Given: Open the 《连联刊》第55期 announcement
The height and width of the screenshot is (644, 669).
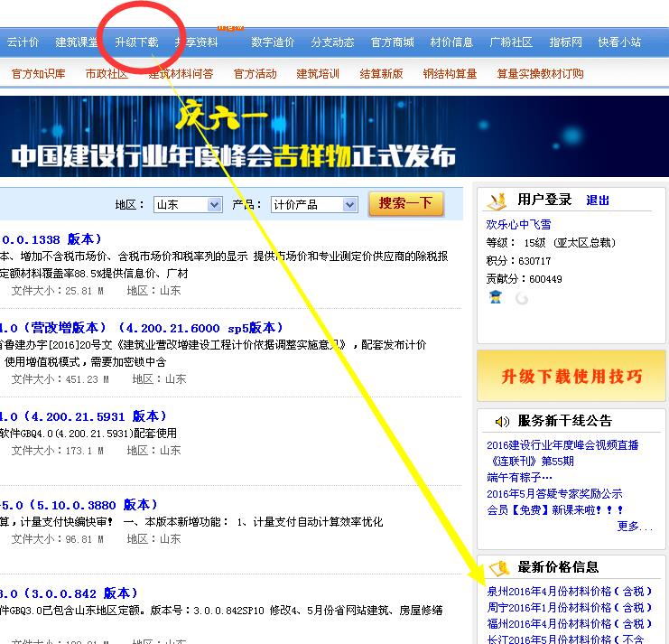Looking at the screenshot, I should coord(533,462).
